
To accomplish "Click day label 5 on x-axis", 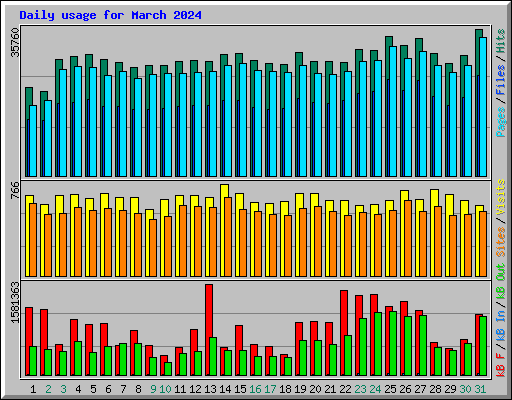I will pyautogui.click(x=93, y=389).
